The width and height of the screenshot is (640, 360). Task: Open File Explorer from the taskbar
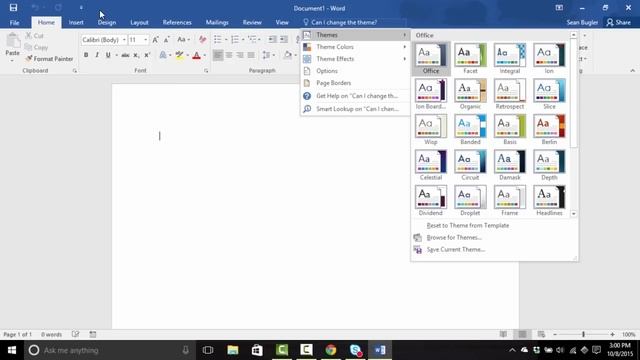[233, 350]
